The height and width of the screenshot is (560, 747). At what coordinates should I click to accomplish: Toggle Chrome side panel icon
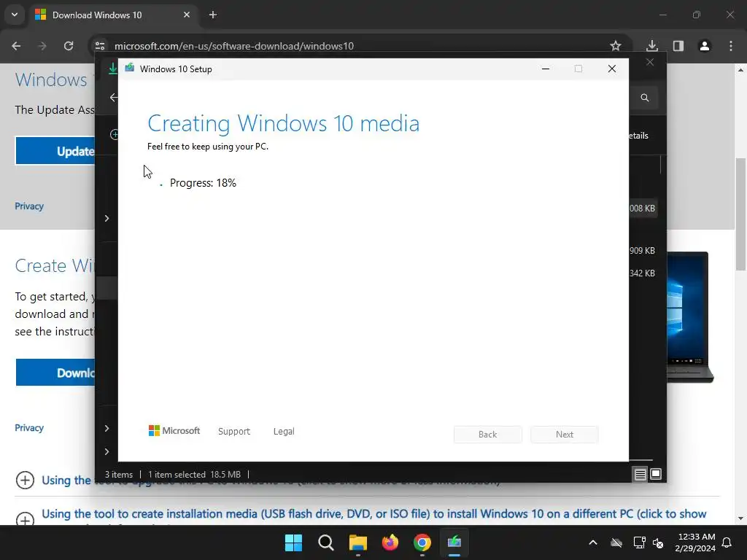678,46
